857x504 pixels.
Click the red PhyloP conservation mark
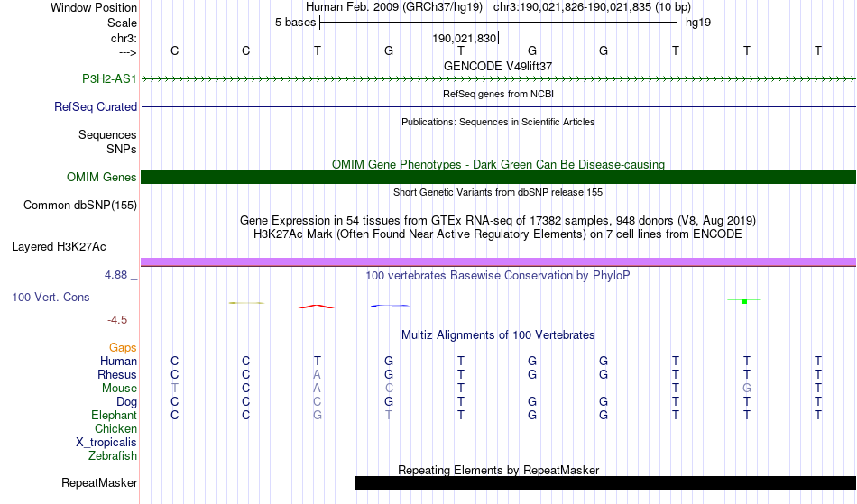(x=317, y=307)
